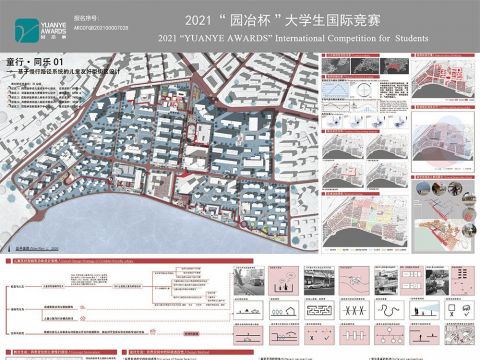Click the pink diagram with people and speech bubble
480x360 pixels.
(x=284, y=282)
